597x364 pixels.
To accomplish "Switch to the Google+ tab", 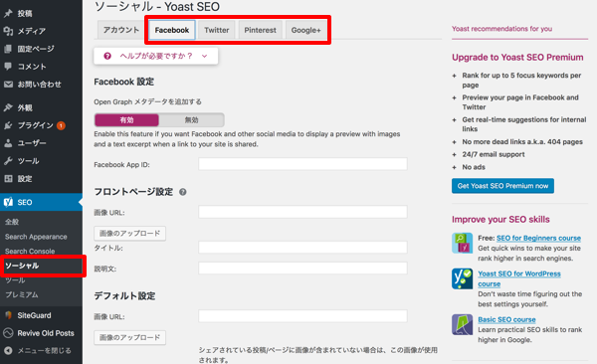I will pyautogui.click(x=305, y=30).
